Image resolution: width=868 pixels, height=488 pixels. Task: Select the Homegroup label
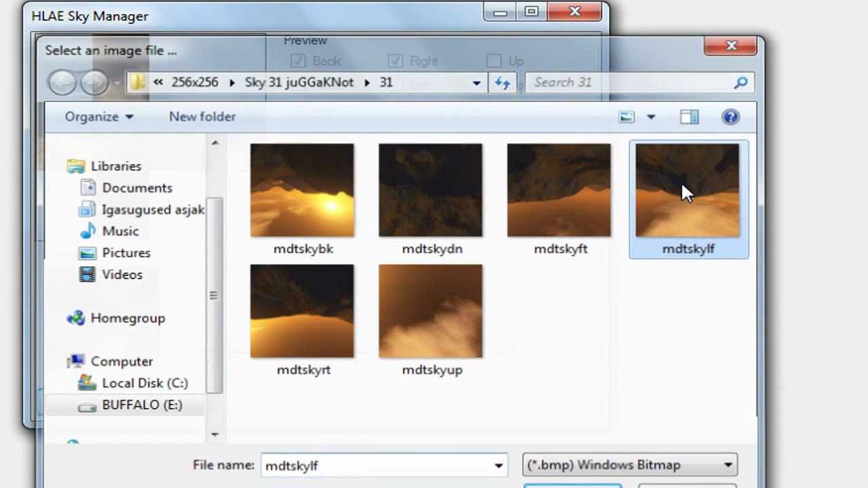point(127,318)
